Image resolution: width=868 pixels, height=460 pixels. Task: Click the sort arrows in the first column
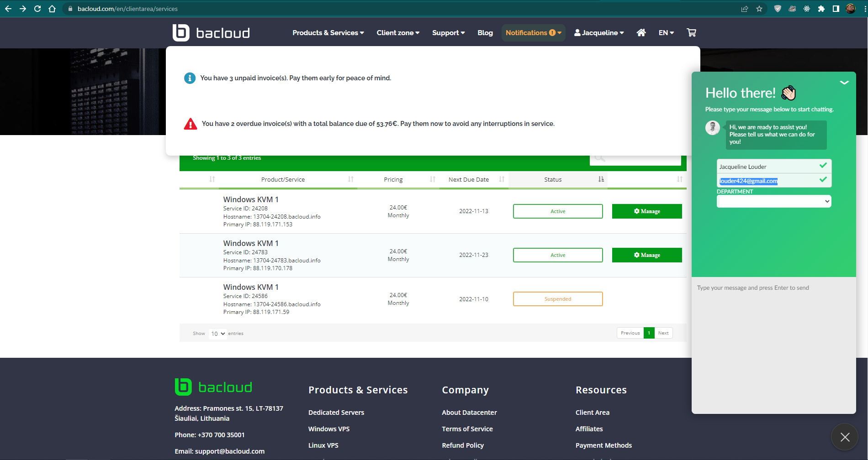point(212,179)
